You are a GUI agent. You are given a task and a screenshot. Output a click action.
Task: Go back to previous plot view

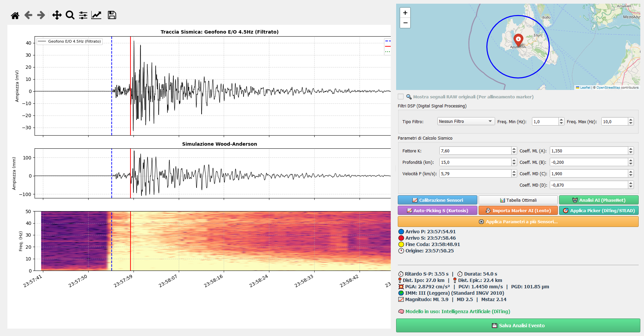pyautogui.click(x=29, y=15)
